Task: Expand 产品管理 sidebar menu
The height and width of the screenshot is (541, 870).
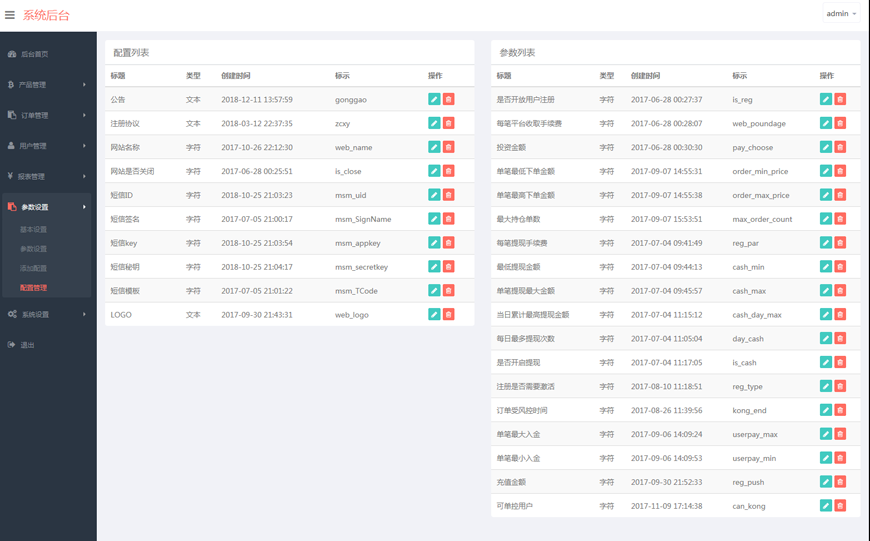Action: click(x=47, y=85)
